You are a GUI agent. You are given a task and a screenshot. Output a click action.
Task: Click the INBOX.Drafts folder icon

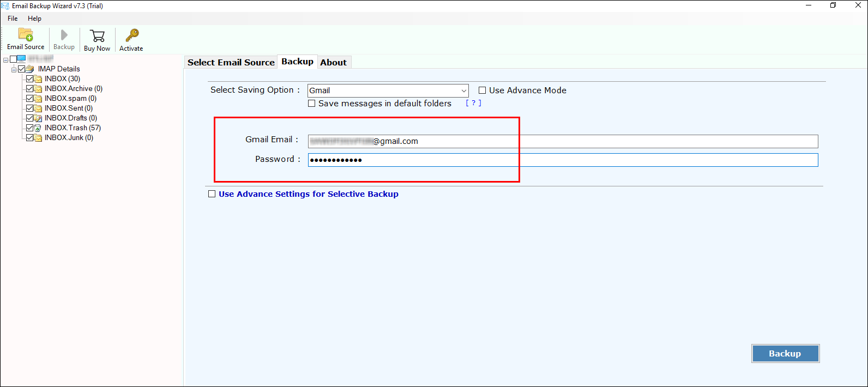tap(38, 118)
